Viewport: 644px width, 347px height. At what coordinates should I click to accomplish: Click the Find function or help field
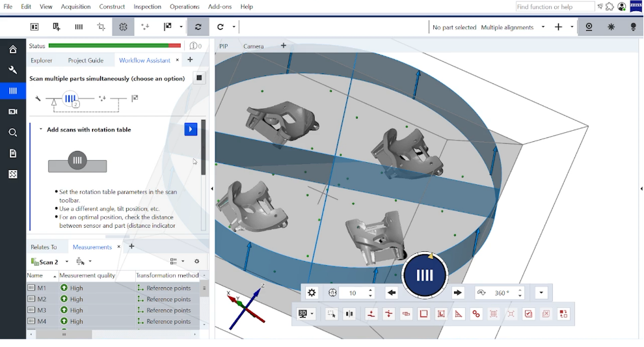click(555, 7)
